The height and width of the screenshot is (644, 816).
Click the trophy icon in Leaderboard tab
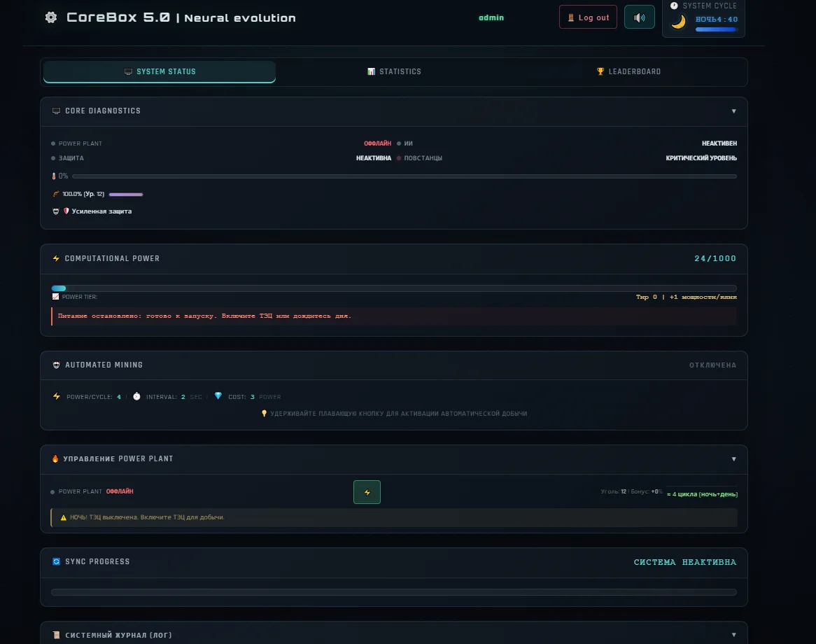[600, 72]
